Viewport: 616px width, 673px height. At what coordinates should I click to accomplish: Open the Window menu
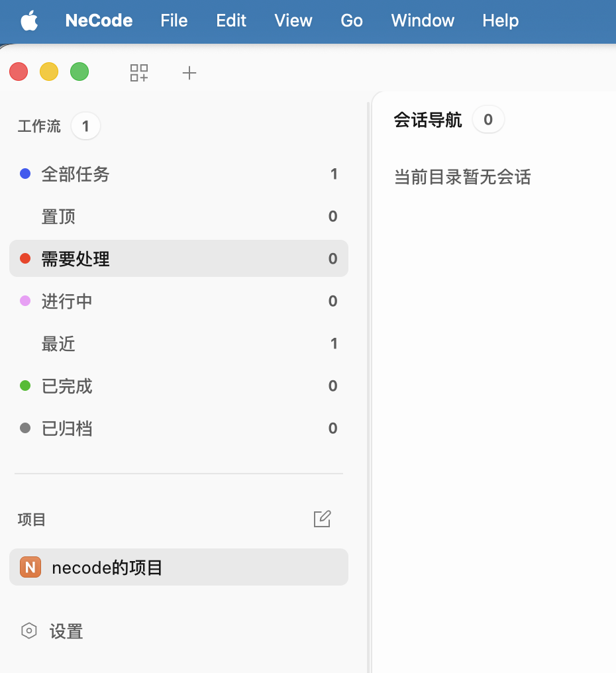click(x=423, y=21)
